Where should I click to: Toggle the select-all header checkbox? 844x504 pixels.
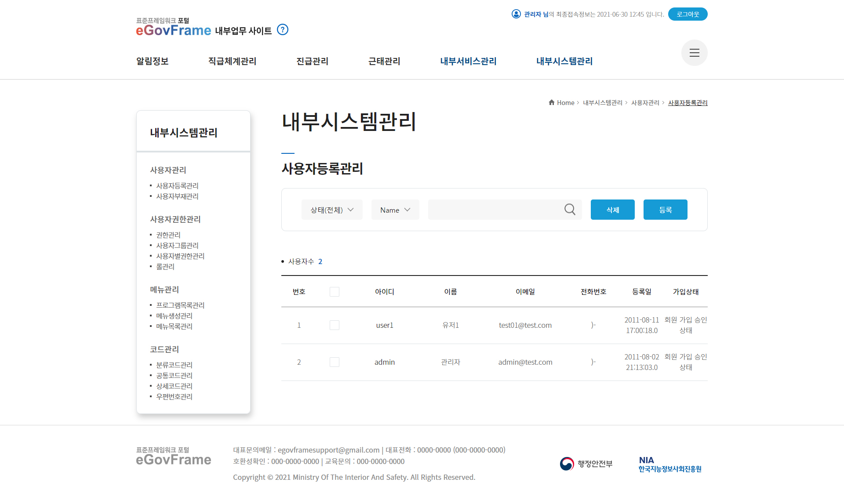point(335,292)
